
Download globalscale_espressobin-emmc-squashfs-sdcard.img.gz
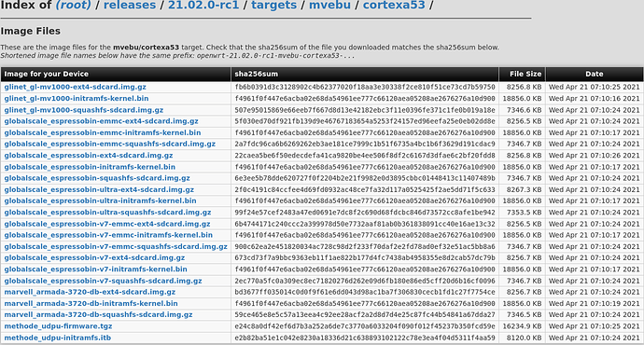coord(109,144)
